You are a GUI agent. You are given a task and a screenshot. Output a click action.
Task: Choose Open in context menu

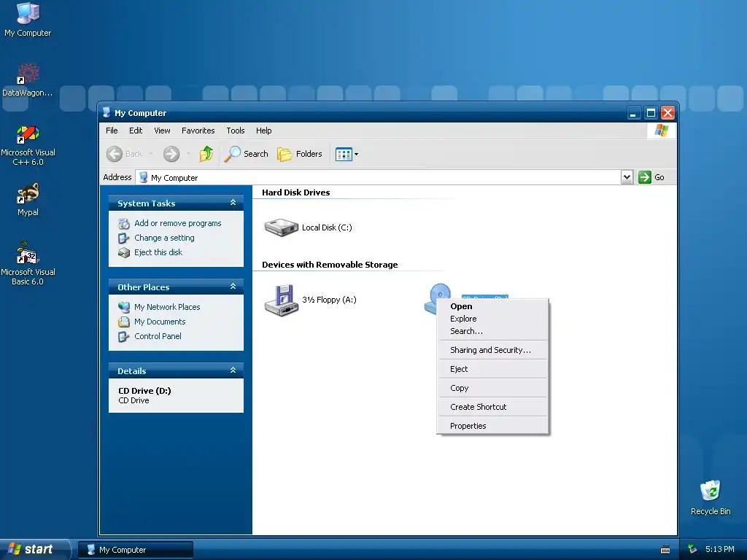point(492,306)
